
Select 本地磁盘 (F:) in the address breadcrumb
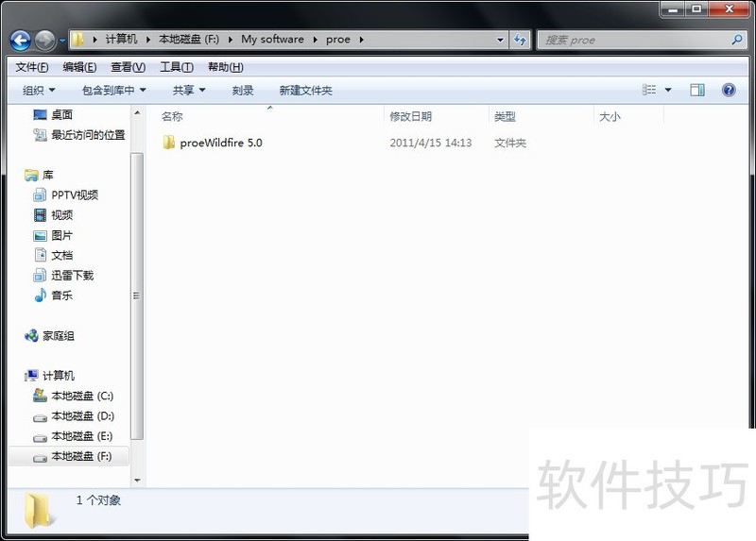189,39
